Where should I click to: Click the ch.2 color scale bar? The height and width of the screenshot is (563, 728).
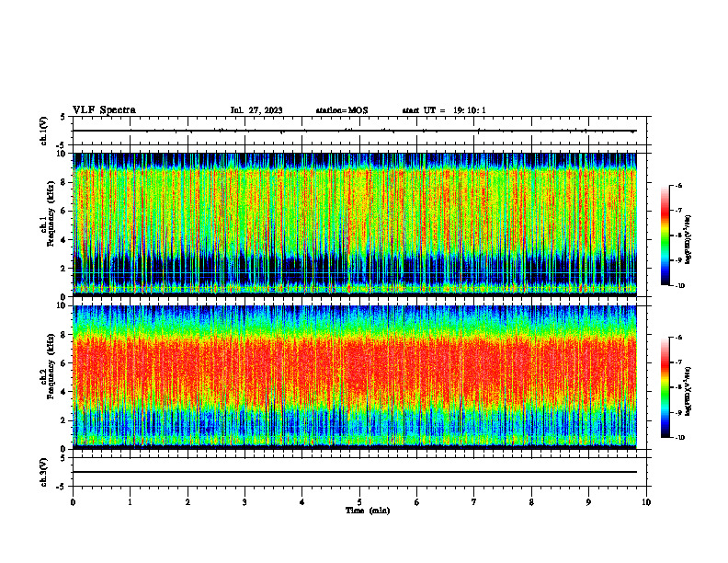click(665, 387)
